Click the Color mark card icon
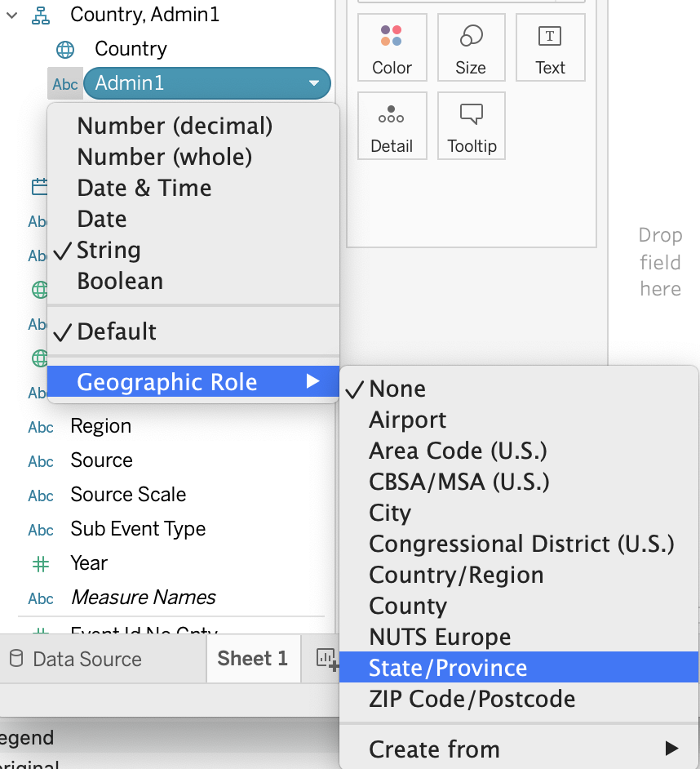The height and width of the screenshot is (769, 700). 392,37
